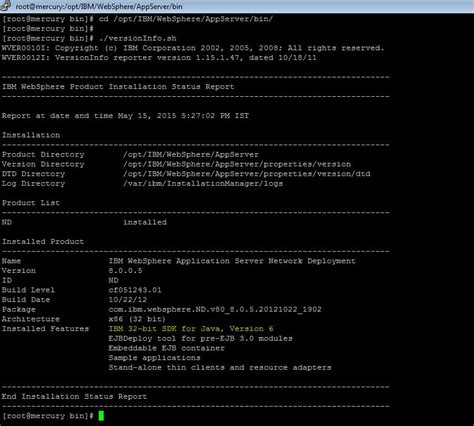The width and height of the screenshot is (474, 426).
Task: Click the 'Architecture' label
Action: (31, 319)
